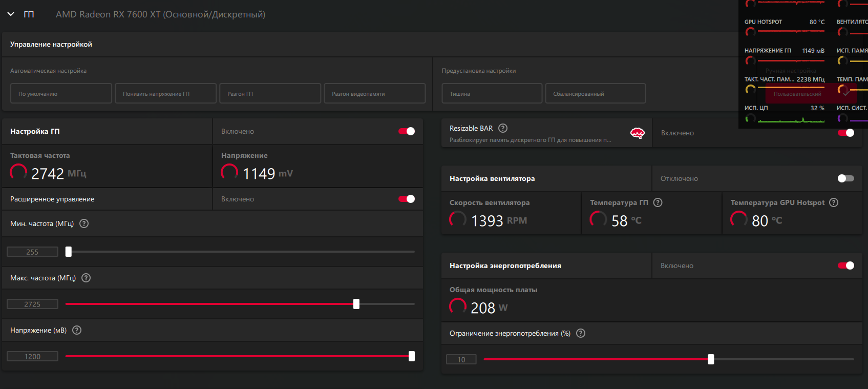The image size is (868, 389).
Task: Turn off Настройка энергопотребления
Action: pyautogui.click(x=846, y=265)
